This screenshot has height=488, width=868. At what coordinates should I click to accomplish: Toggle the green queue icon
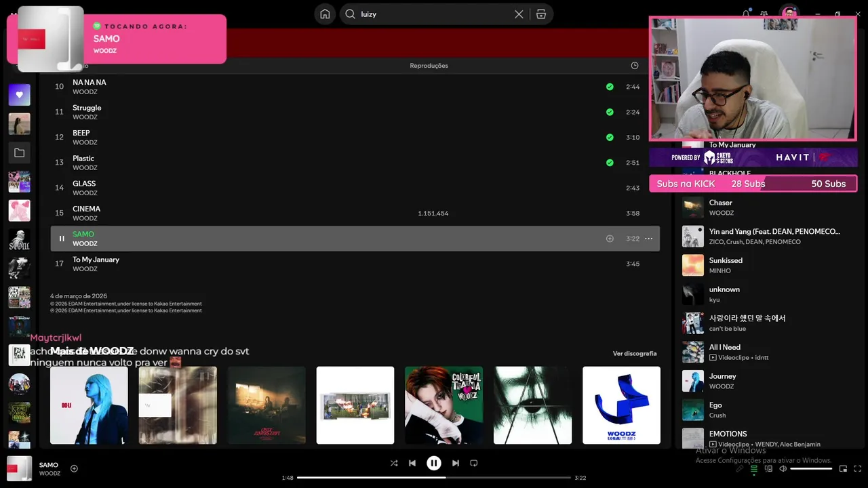[x=753, y=468]
